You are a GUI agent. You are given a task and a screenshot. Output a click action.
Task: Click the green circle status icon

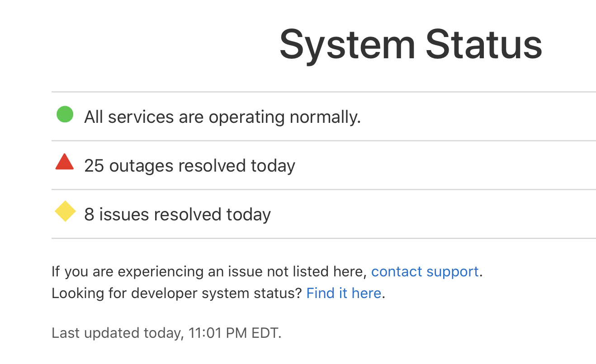65,114
